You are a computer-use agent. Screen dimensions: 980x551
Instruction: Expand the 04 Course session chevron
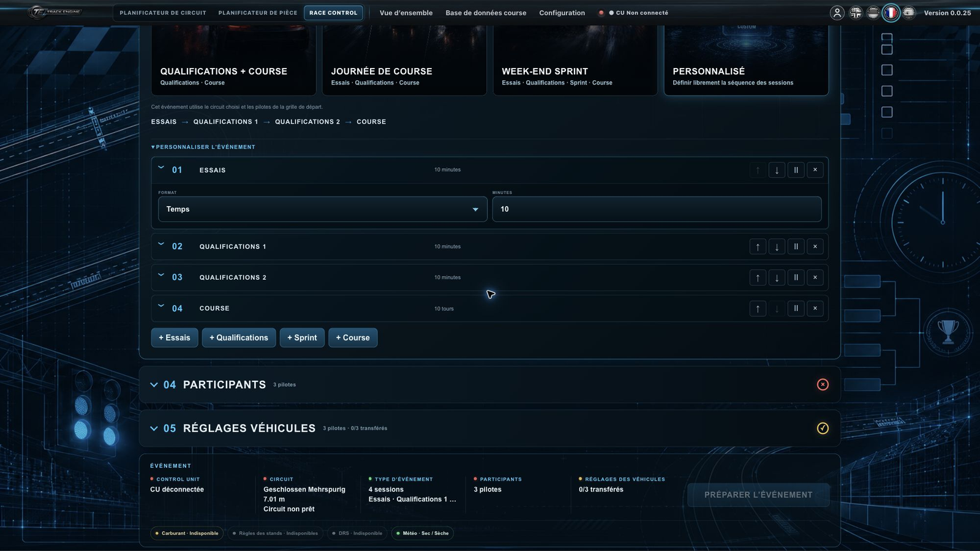pos(161,305)
